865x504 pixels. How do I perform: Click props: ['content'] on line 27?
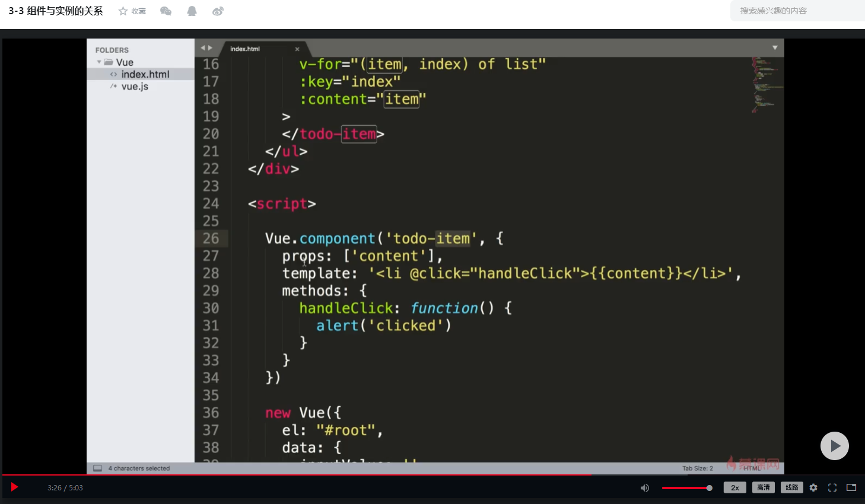click(x=362, y=256)
